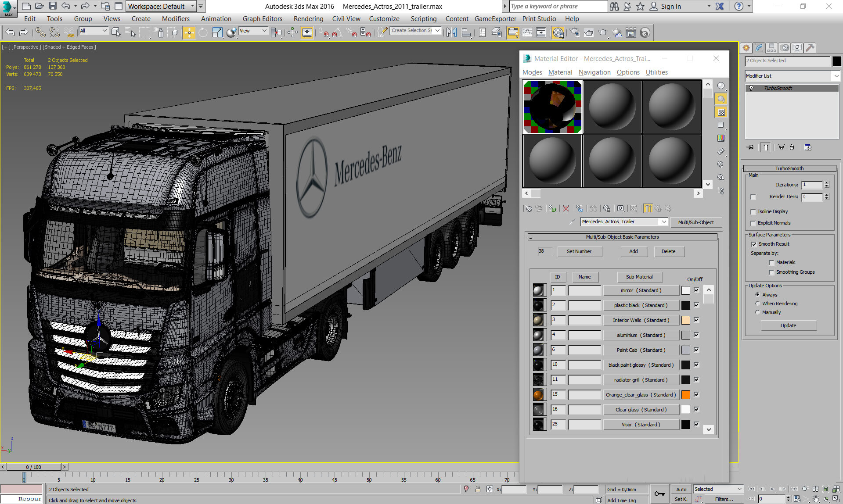The height and width of the screenshot is (504, 843).
Task: Open the Selected key filter dropdown
Action: pos(718,489)
